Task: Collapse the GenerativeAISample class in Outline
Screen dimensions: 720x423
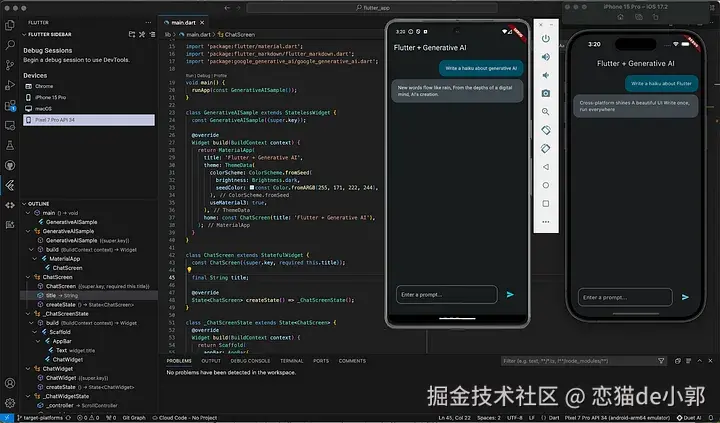Action: click(28, 231)
